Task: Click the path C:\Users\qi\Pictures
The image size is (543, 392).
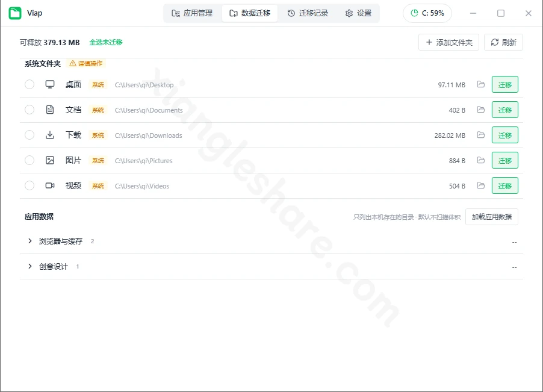Action: (143, 161)
